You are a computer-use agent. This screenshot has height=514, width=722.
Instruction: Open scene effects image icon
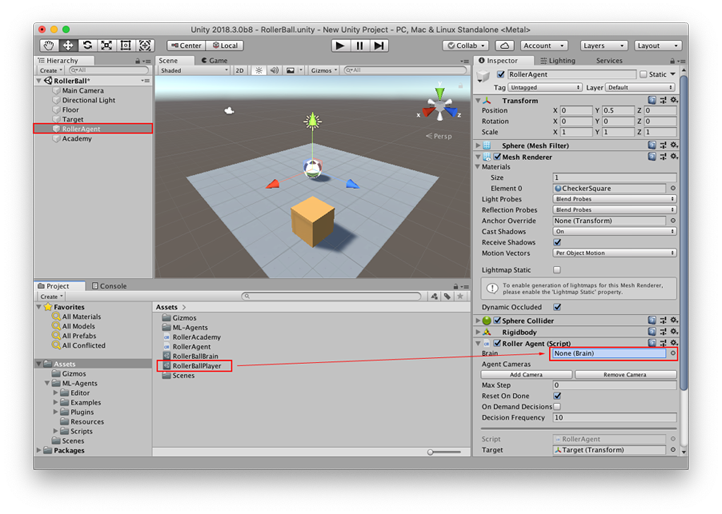pyautogui.click(x=290, y=70)
